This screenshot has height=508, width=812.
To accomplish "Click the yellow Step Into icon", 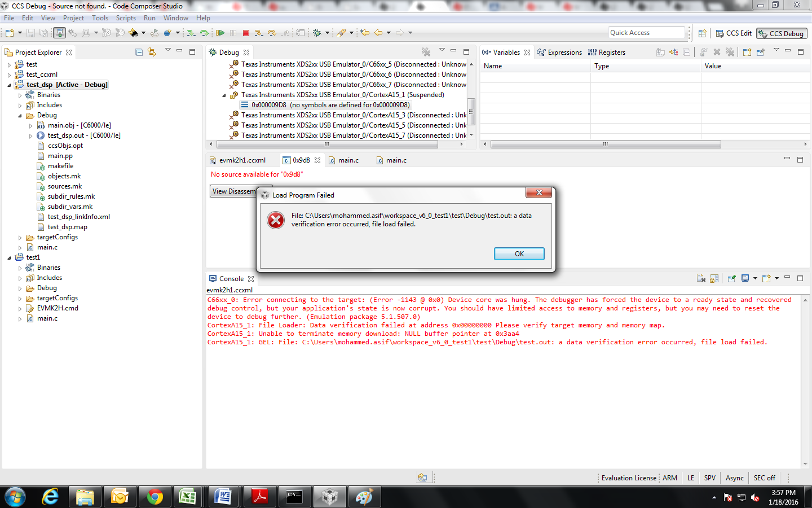I will [259, 33].
